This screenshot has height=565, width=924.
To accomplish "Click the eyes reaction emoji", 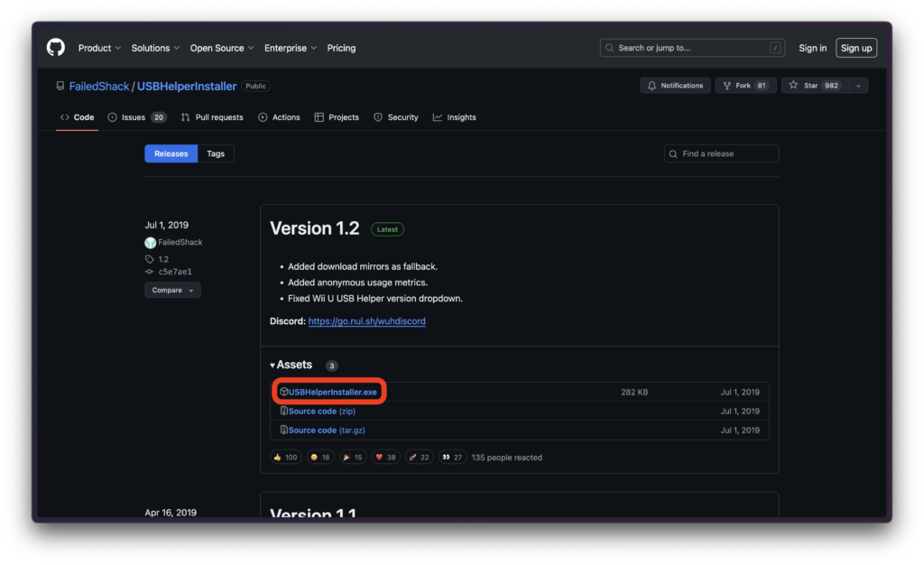I will click(x=446, y=458).
